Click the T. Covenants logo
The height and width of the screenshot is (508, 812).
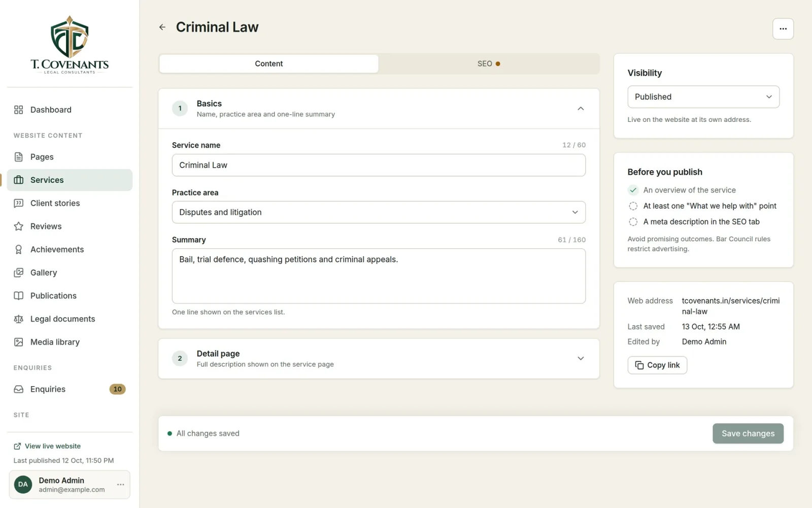coord(70,45)
